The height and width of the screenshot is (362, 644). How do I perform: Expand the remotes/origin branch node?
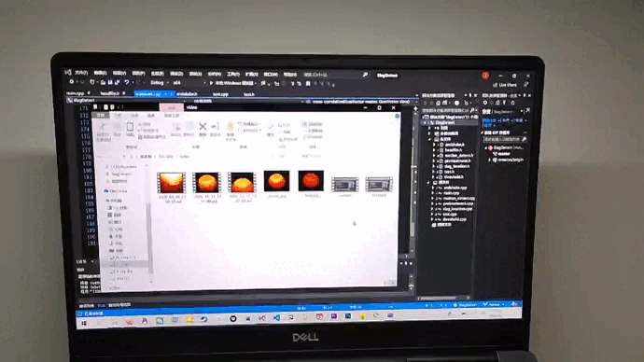tap(490, 160)
